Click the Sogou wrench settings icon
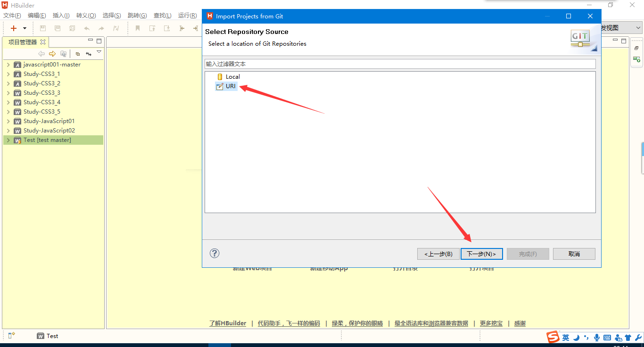The image size is (644, 347). (638, 338)
